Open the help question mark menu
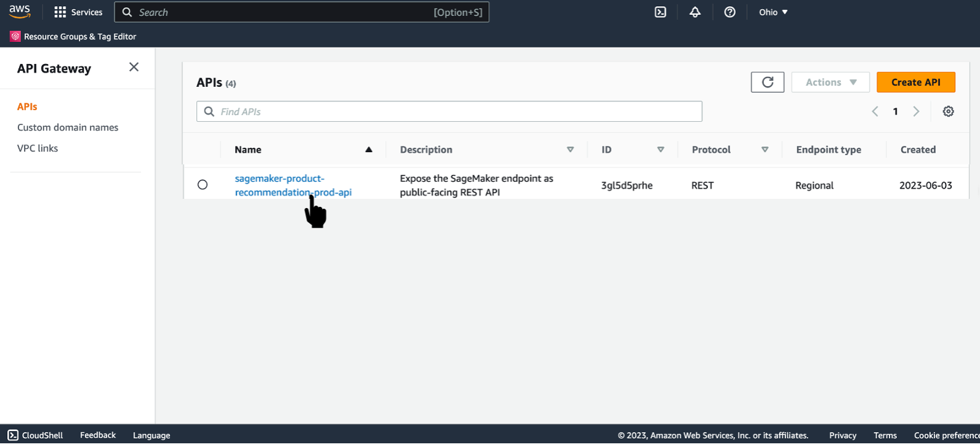The image size is (980, 447). pos(730,12)
